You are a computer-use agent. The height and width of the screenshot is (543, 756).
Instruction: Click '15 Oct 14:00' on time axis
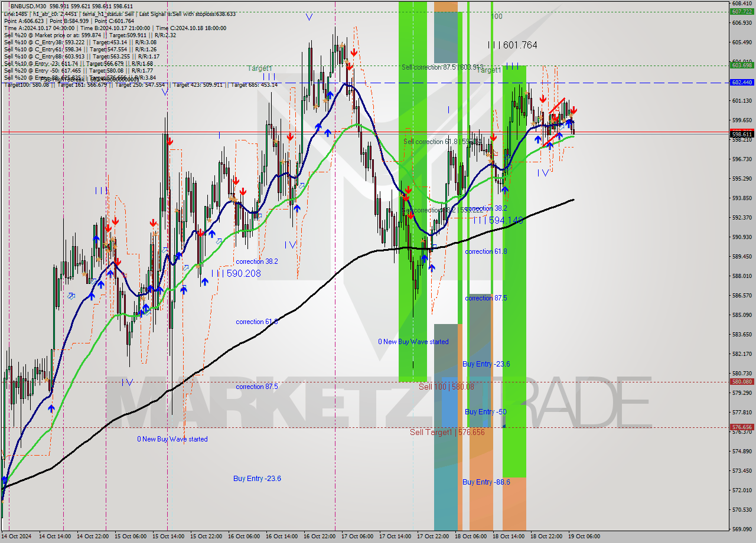pos(168,537)
